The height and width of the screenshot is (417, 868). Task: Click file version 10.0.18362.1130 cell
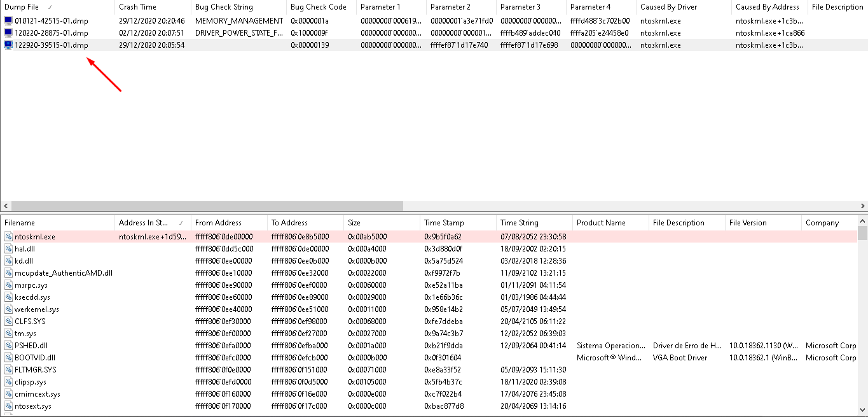click(762, 346)
